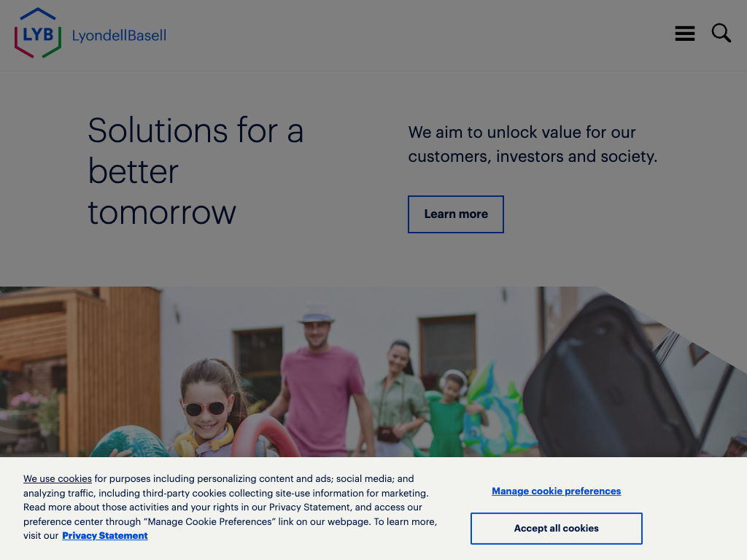Open the hamburger navigation menu
The width and height of the screenshot is (747, 560).
[x=684, y=34]
